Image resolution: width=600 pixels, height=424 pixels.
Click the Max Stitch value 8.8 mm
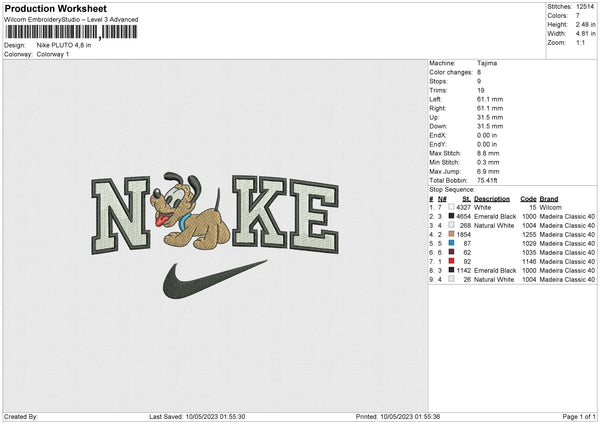pyautogui.click(x=488, y=153)
